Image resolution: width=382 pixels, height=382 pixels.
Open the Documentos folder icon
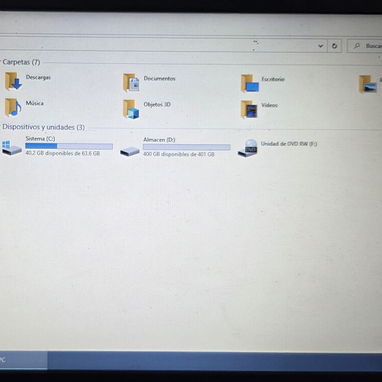[131, 82]
